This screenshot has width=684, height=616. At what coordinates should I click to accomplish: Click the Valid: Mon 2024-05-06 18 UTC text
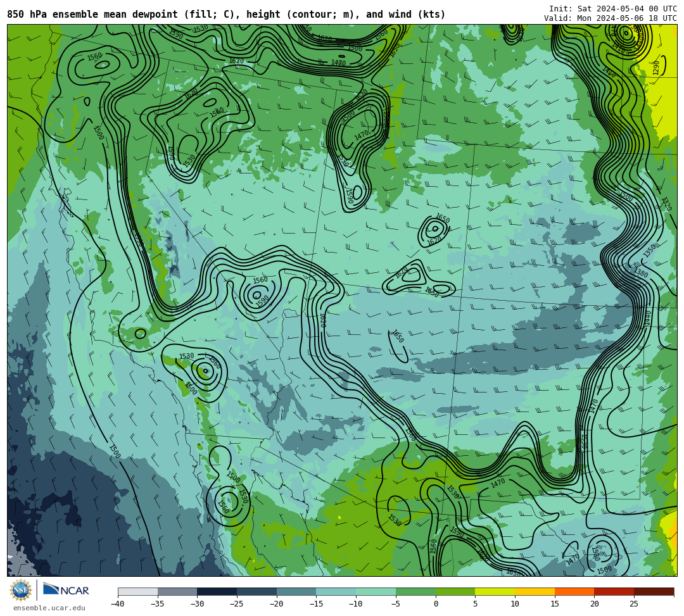point(611,18)
